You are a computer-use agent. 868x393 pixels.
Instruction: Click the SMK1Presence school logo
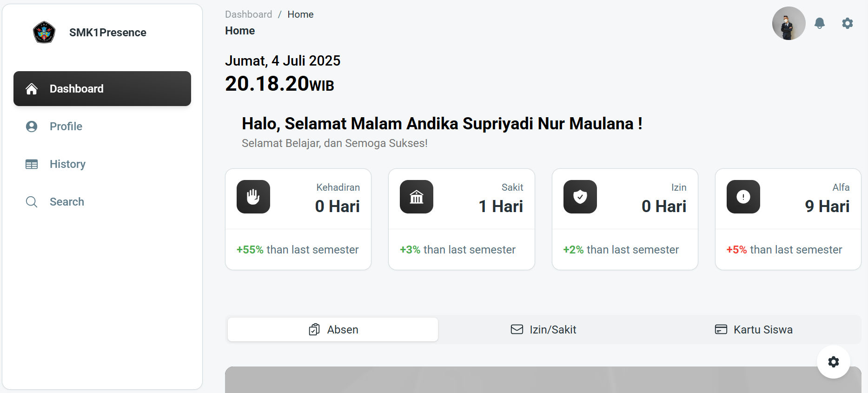coord(44,33)
